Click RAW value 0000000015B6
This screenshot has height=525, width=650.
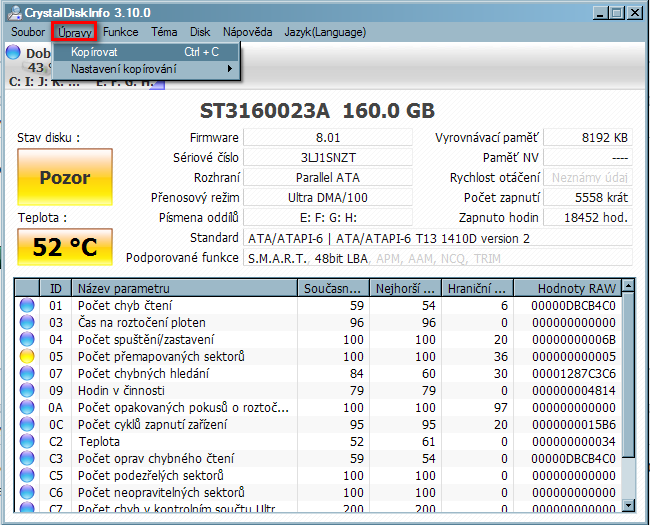click(574, 425)
